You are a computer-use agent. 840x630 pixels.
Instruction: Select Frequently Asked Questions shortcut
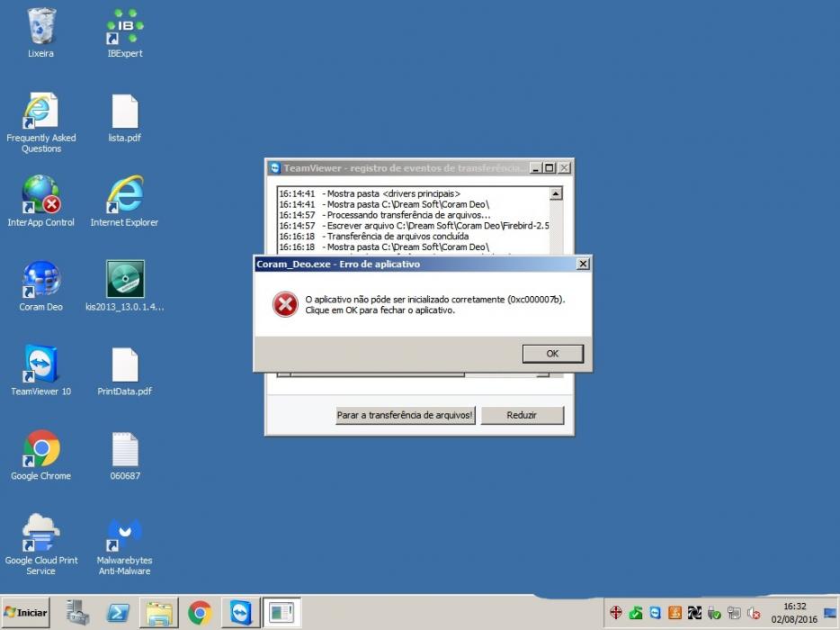point(40,122)
